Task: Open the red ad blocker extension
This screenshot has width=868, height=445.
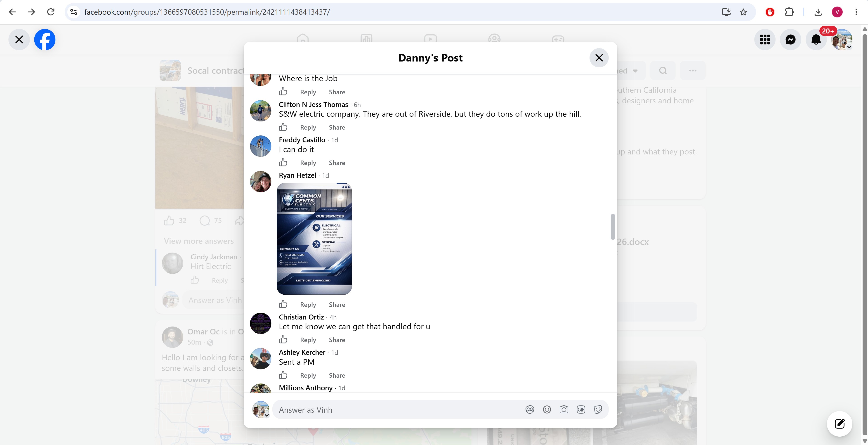Action: (770, 12)
